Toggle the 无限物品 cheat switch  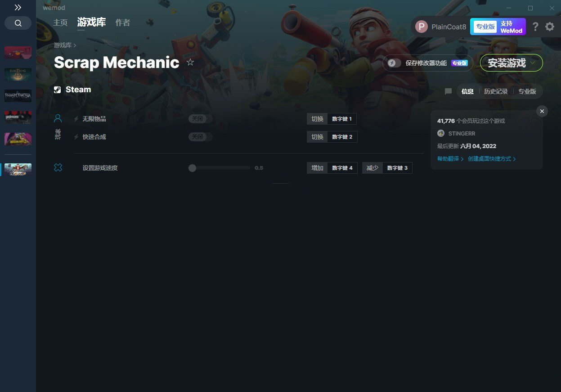tap(200, 119)
